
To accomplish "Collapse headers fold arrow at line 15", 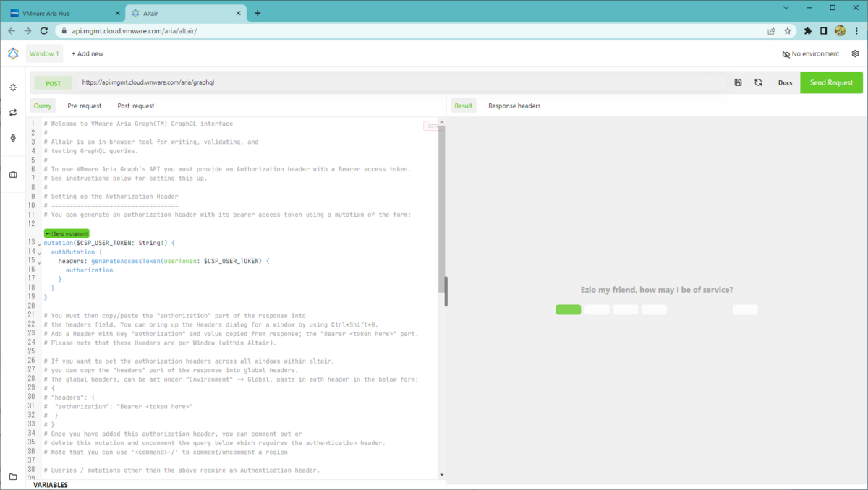I will [x=39, y=262].
